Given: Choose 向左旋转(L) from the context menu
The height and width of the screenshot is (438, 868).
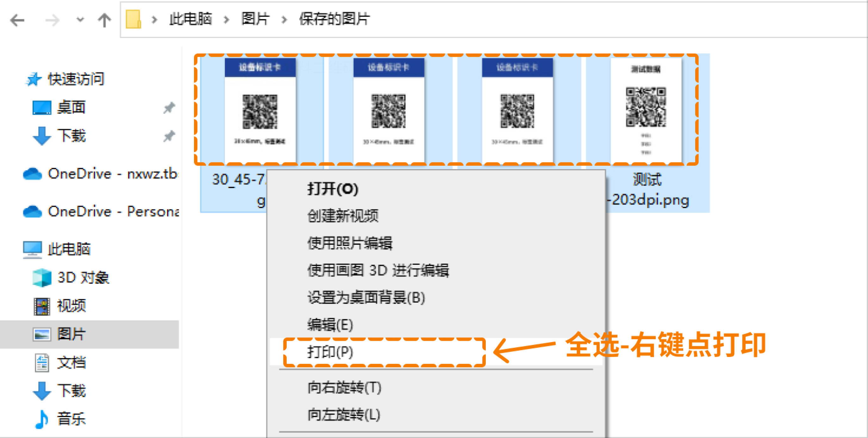Looking at the screenshot, I should click(x=344, y=415).
